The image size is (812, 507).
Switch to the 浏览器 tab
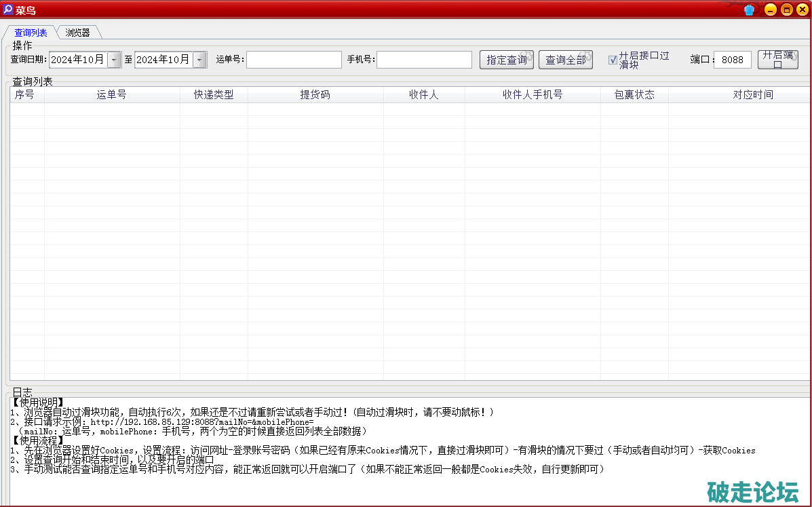pyautogui.click(x=78, y=33)
